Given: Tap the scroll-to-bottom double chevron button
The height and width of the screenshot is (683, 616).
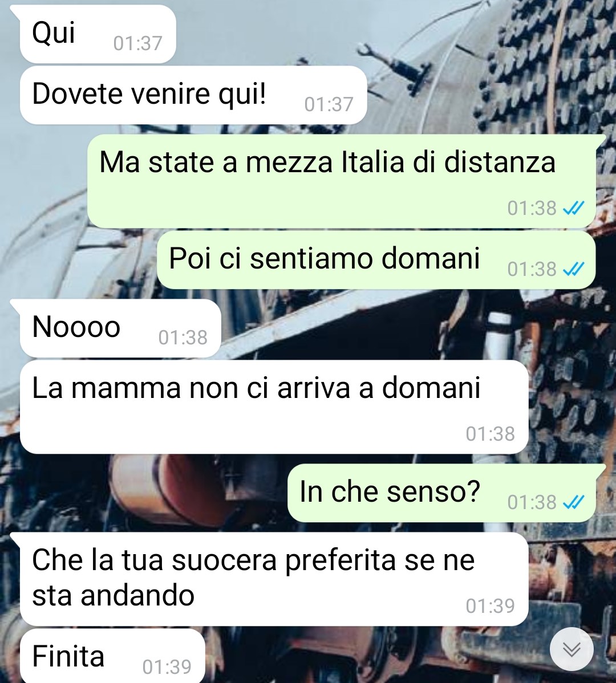Looking at the screenshot, I should pos(572,649).
